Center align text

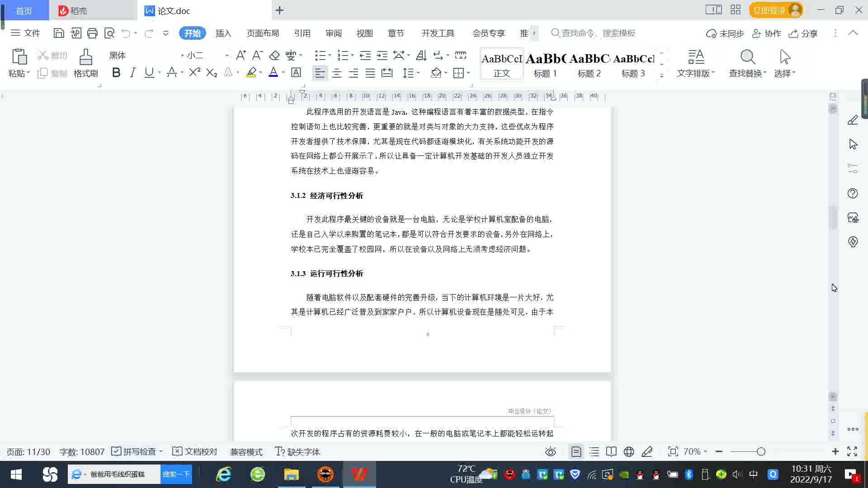click(x=337, y=73)
